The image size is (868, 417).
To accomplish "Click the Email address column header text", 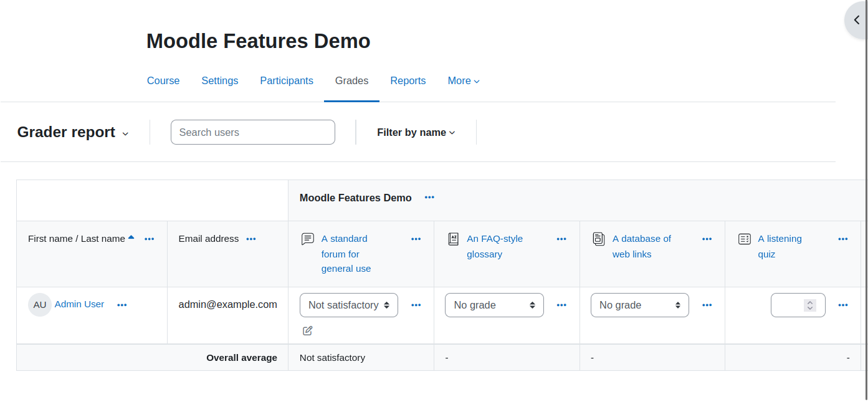I will click(x=209, y=239).
